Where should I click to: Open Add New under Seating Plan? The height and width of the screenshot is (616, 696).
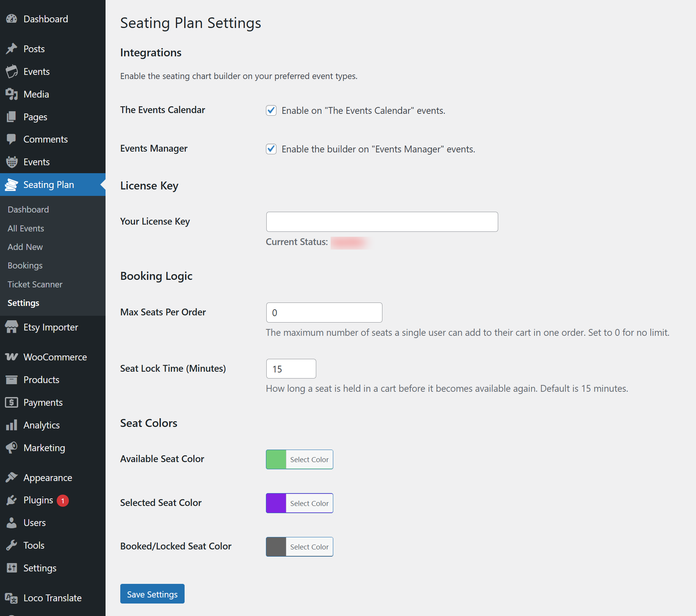pos(25,247)
